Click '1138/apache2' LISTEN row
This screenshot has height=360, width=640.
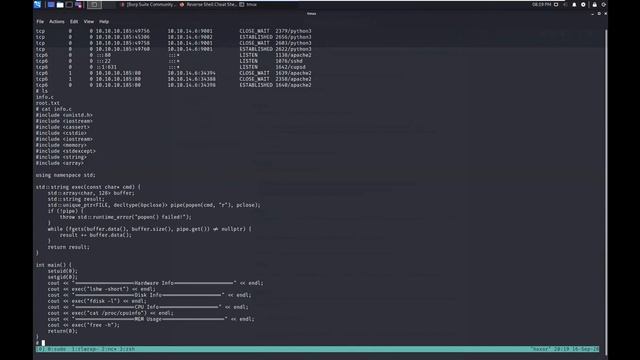tap(173, 55)
